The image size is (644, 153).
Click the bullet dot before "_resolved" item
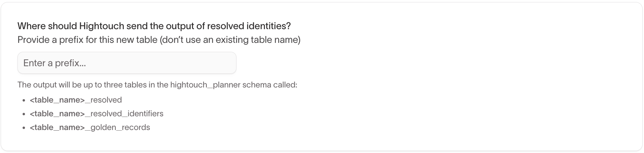24,101
